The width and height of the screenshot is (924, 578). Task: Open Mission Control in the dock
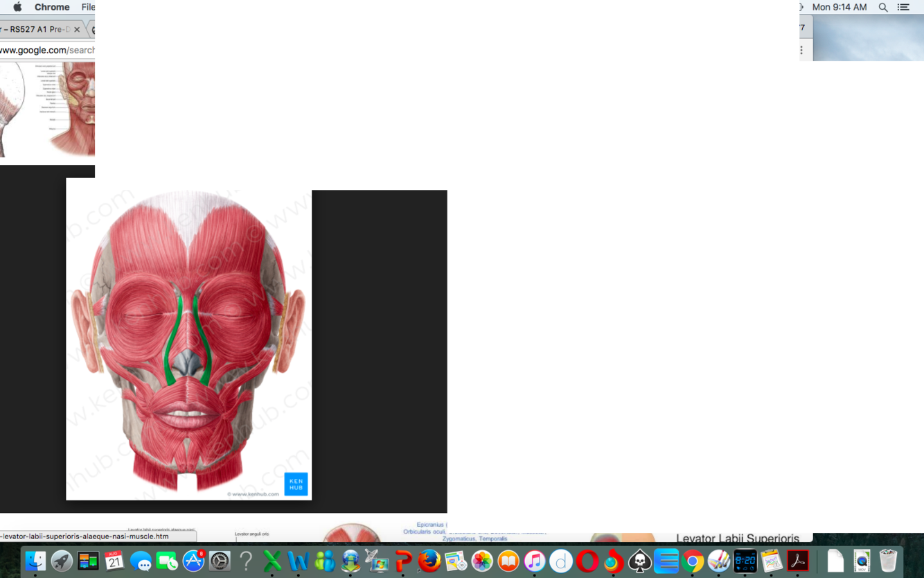(x=88, y=561)
